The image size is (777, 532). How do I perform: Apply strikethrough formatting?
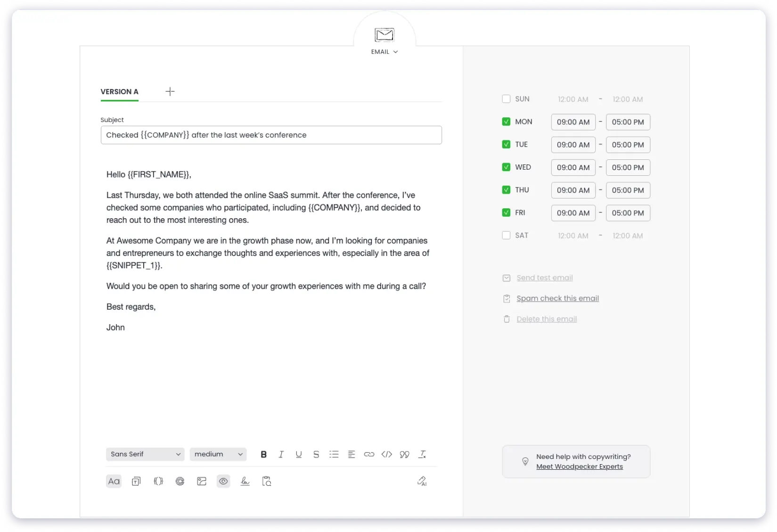pos(316,454)
